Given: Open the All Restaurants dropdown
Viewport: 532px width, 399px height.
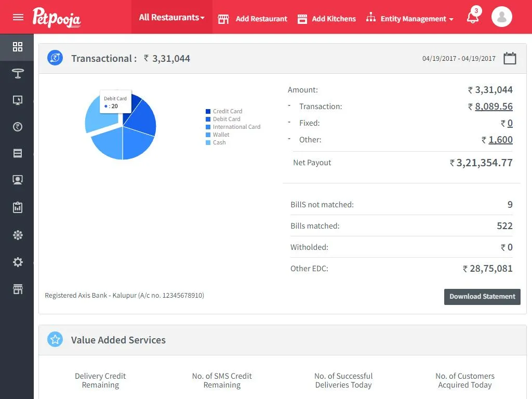Looking at the screenshot, I should pos(171,17).
